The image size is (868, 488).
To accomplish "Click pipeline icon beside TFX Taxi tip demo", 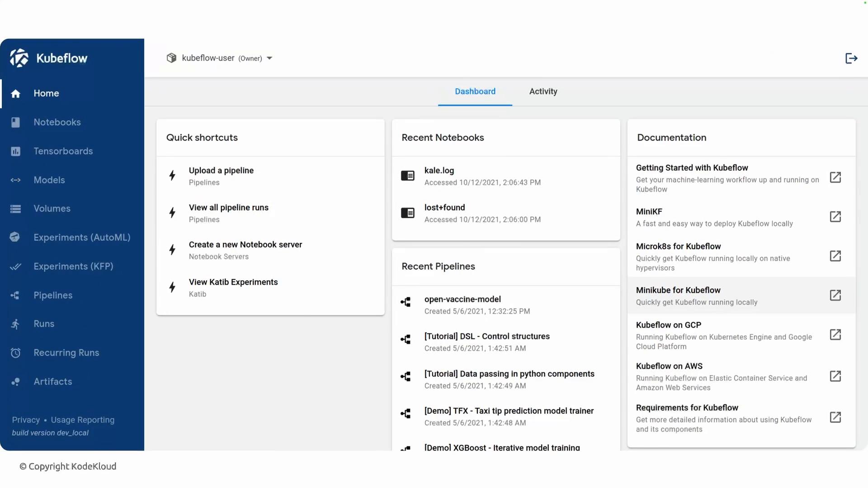I will pos(406,414).
